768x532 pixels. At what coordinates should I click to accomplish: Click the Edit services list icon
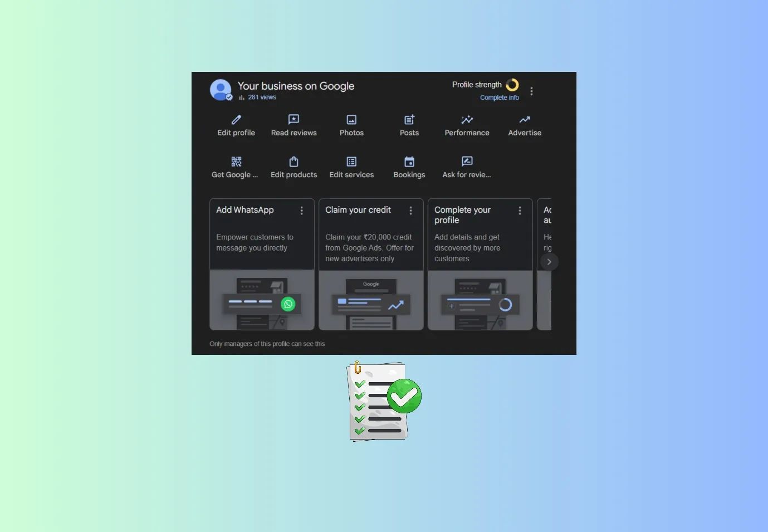point(351,162)
